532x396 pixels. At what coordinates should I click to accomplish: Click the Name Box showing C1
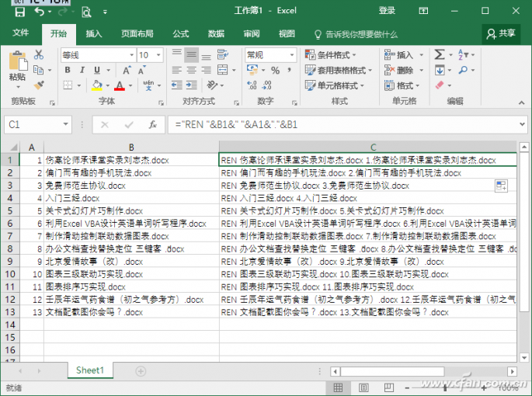(38, 124)
